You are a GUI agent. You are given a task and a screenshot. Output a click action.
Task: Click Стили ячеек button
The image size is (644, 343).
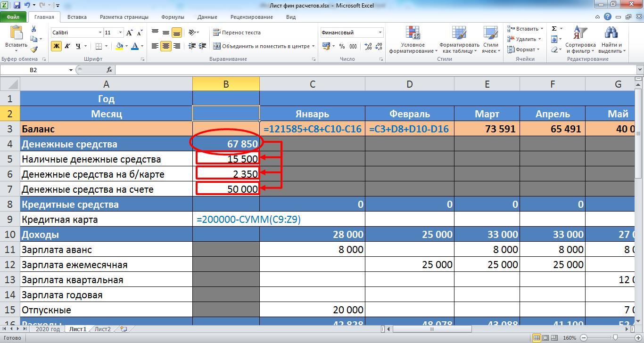tap(491, 40)
